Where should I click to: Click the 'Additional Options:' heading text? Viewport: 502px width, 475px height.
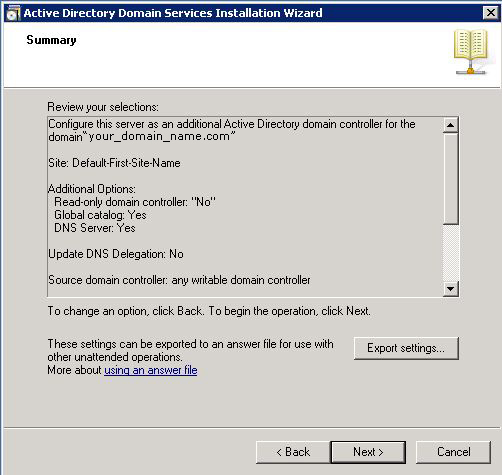tap(92, 189)
